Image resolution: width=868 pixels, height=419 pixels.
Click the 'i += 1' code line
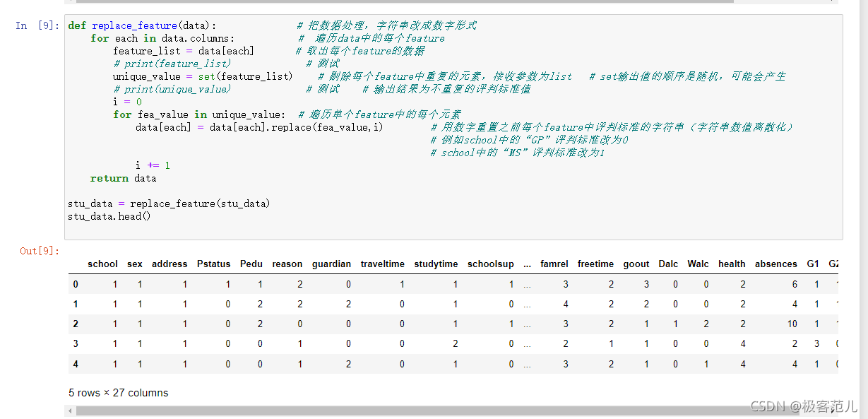[x=153, y=165]
